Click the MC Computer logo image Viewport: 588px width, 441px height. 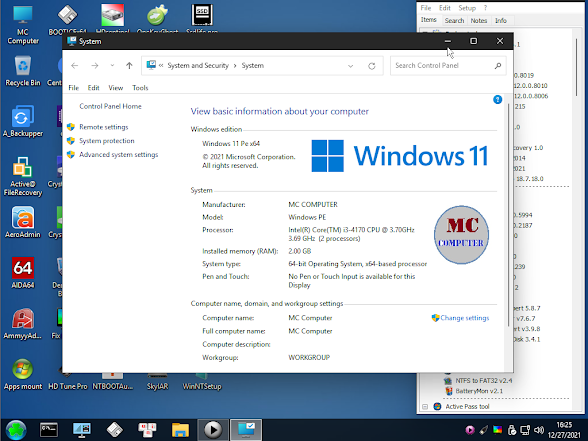coord(461,235)
